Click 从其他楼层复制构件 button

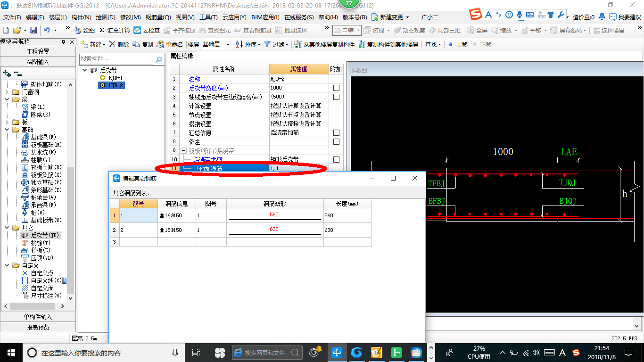(324, 44)
